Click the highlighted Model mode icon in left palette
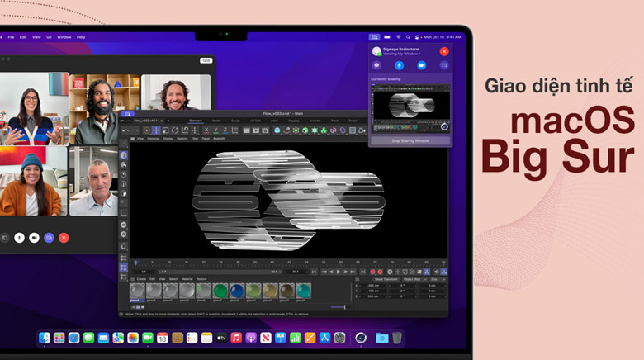Image resolution: width=644 pixels, height=360 pixels. (124, 155)
